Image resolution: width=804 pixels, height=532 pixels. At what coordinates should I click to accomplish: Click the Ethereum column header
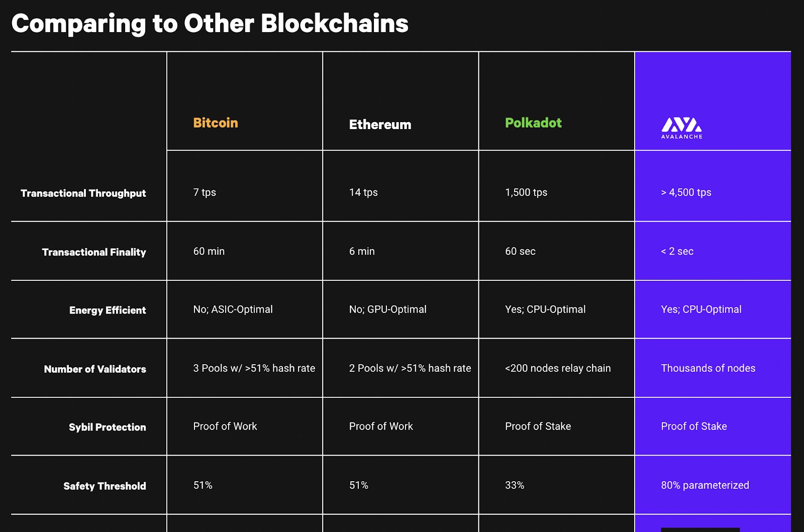pyautogui.click(x=380, y=125)
